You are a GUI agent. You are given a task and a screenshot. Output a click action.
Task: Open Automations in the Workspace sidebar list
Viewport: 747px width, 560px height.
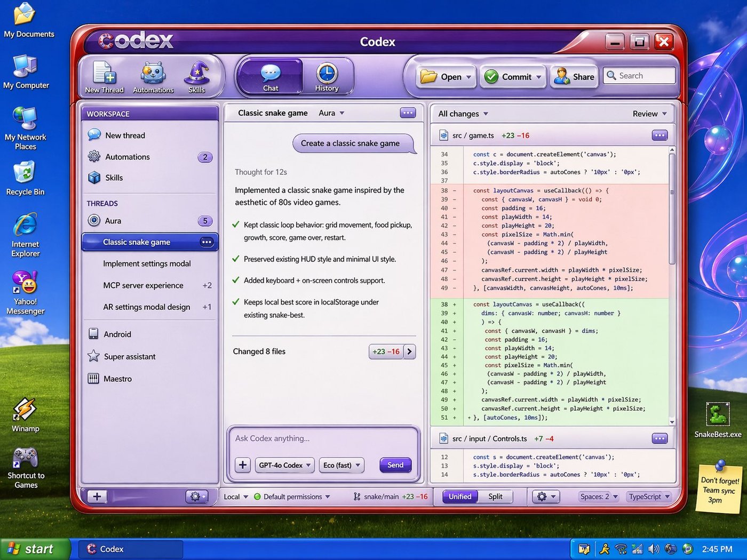tap(150, 157)
